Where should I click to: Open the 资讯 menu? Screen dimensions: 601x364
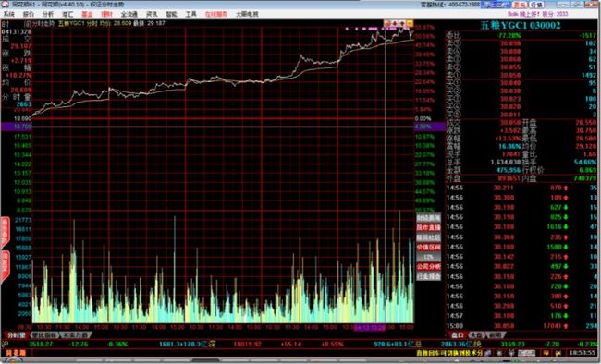pyautogui.click(x=152, y=14)
